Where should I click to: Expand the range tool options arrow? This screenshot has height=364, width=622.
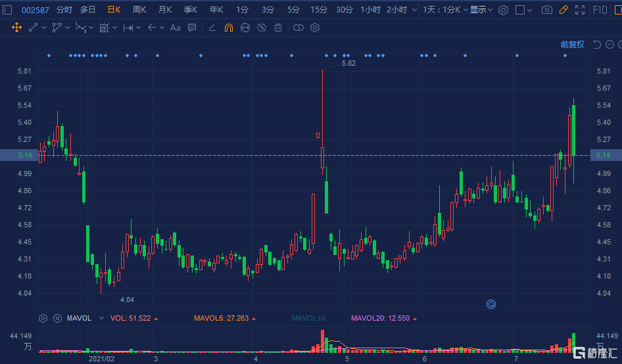[x=138, y=28]
